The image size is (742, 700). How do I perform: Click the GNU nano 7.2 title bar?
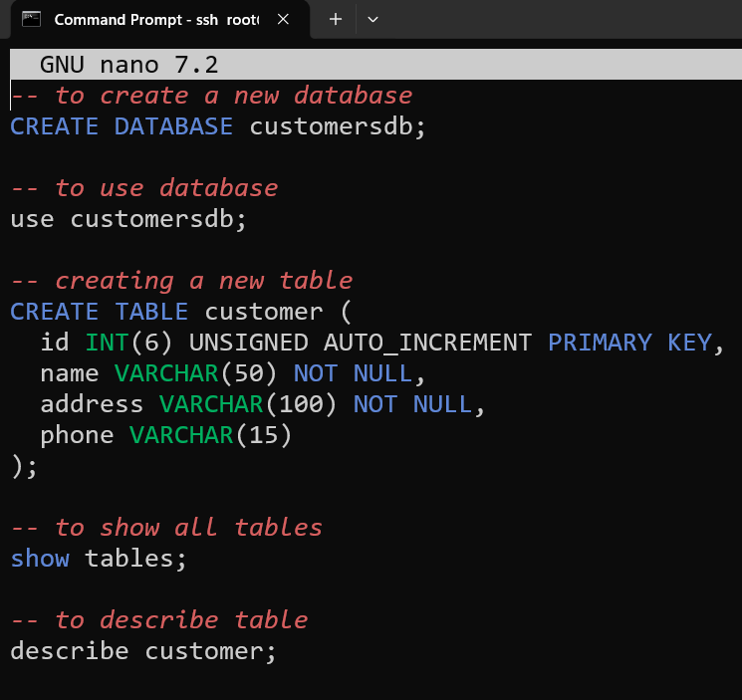[x=129, y=66]
